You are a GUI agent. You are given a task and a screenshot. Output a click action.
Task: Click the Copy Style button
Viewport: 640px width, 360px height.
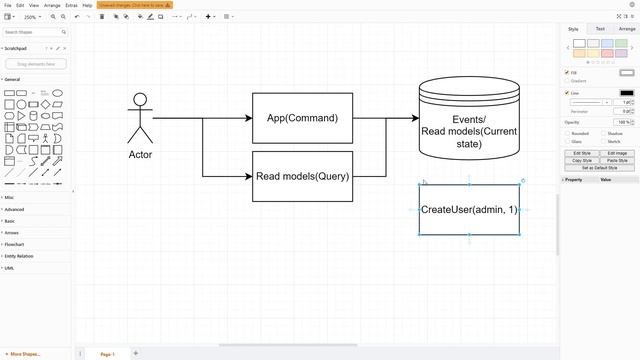tap(582, 160)
